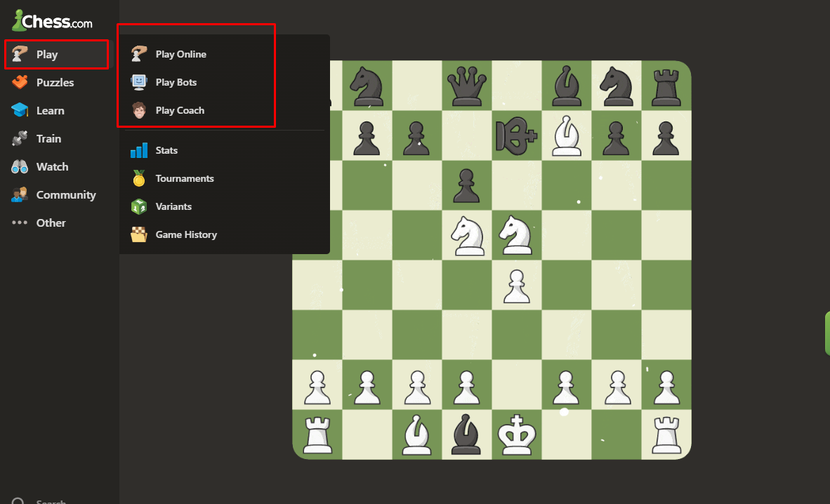Viewport: 830px width, 504px height.
Task: Select the black pawn below the right black knight
Action: point(616,137)
